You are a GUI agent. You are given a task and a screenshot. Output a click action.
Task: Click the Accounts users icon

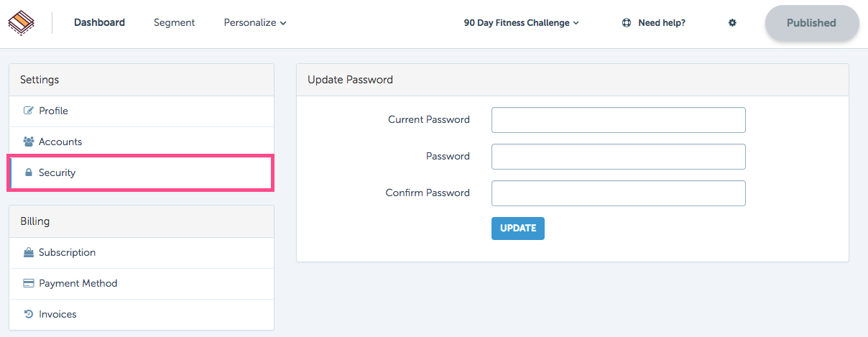(29, 142)
